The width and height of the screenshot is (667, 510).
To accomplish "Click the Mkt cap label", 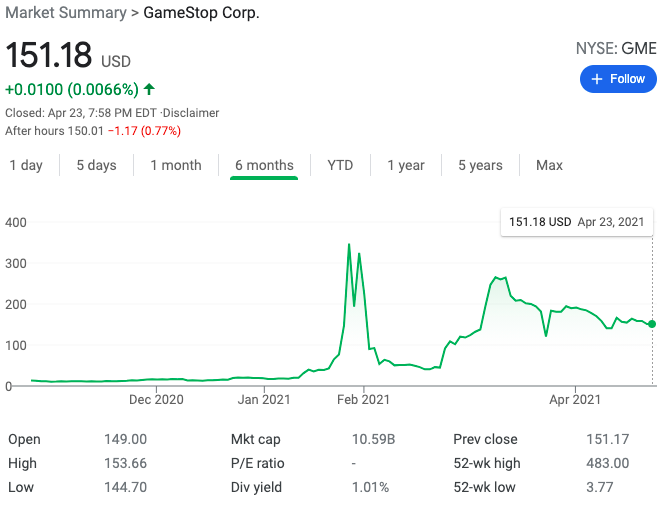I will pos(256,439).
